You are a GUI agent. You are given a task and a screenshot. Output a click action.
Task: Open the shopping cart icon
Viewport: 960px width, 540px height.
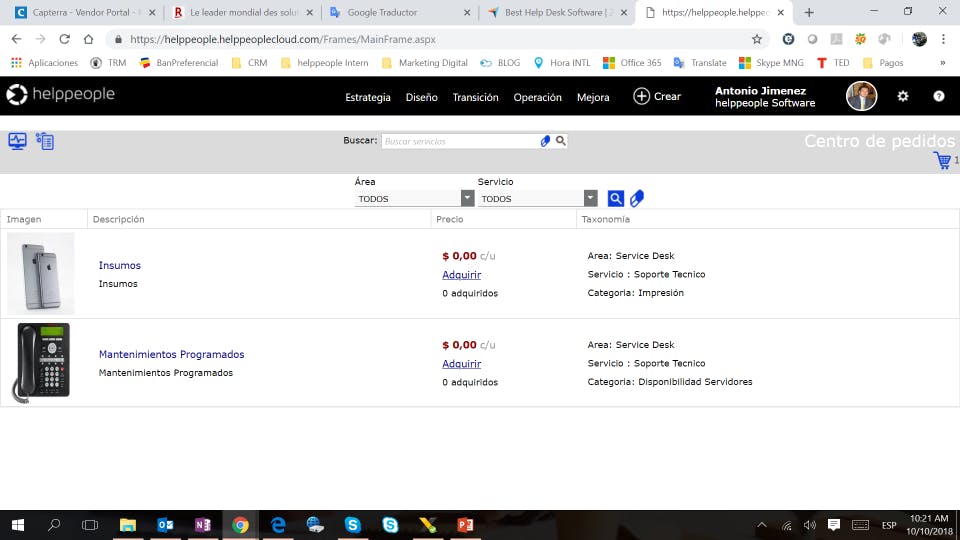coord(942,160)
